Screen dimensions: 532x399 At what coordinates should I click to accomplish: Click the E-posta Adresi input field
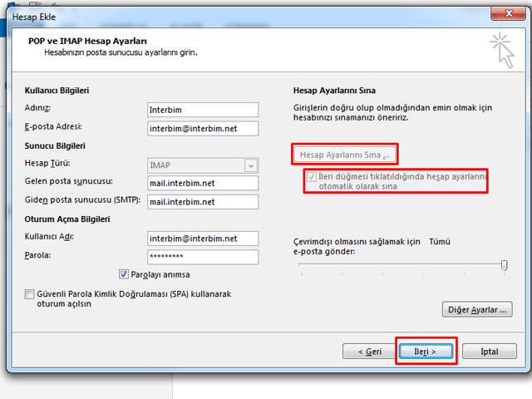click(x=203, y=128)
